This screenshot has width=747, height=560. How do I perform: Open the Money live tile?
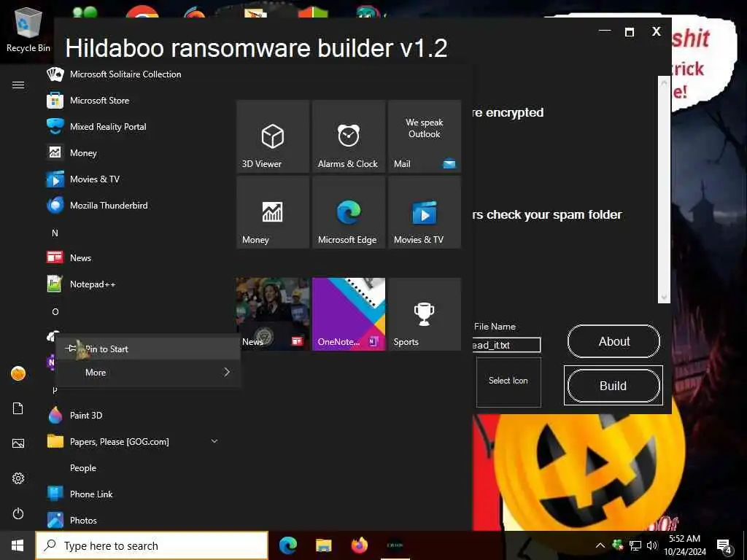(273, 212)
